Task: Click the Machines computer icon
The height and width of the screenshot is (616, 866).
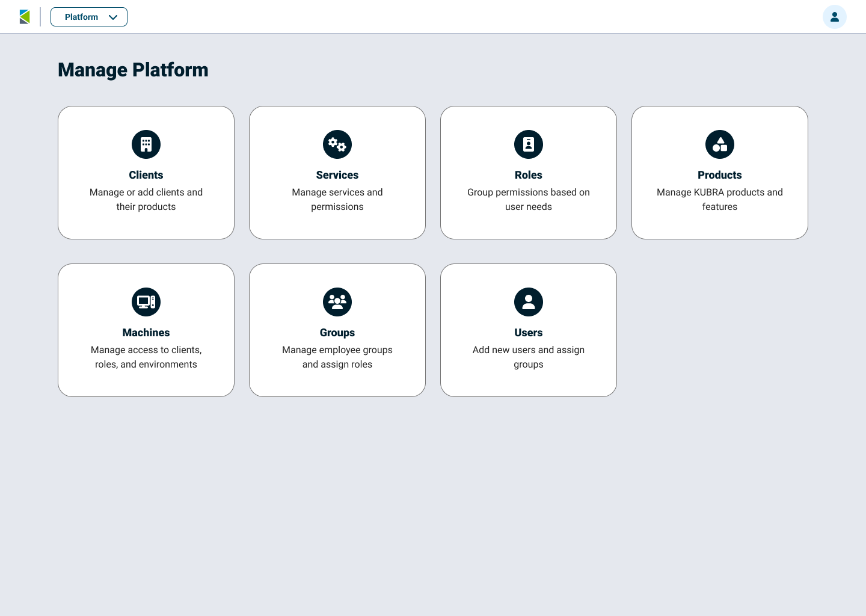Action: (x=146, y=302)
